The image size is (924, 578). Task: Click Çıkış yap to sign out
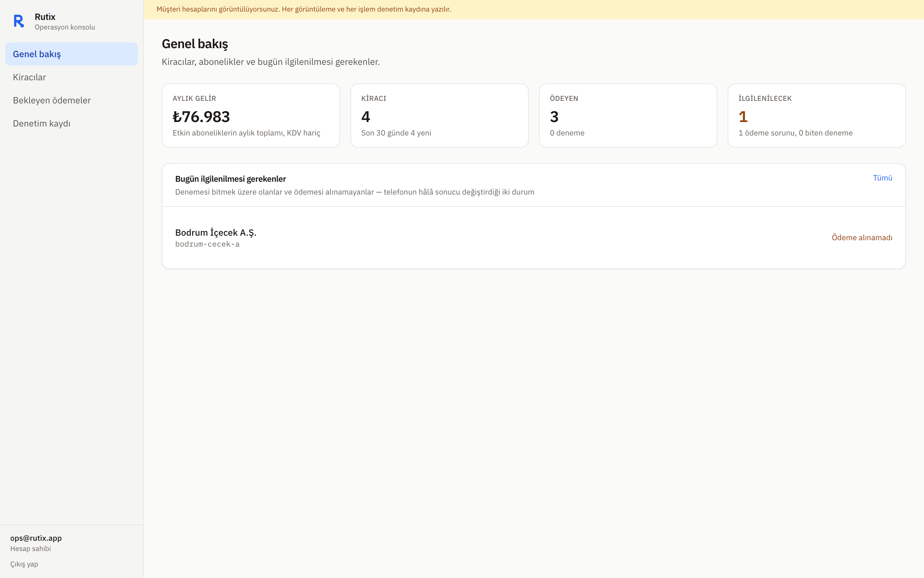(24, 564)
